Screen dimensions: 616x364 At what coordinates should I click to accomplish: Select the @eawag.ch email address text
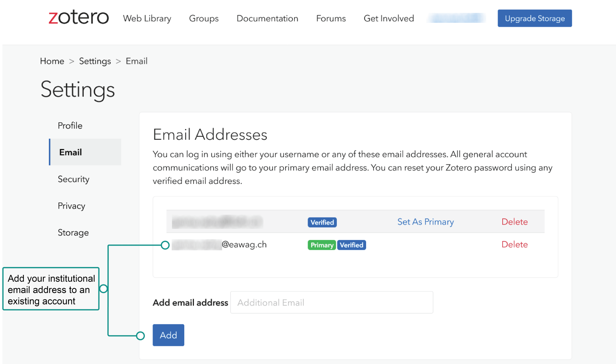(x=219, y=245)
